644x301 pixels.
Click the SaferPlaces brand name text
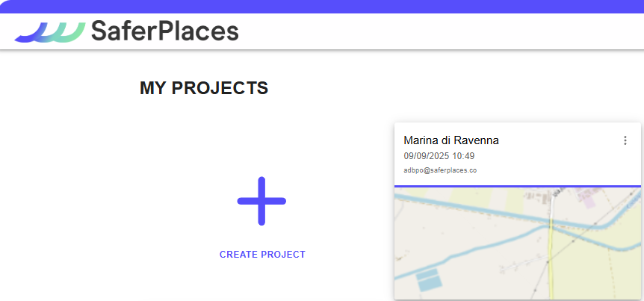(164, 31)
